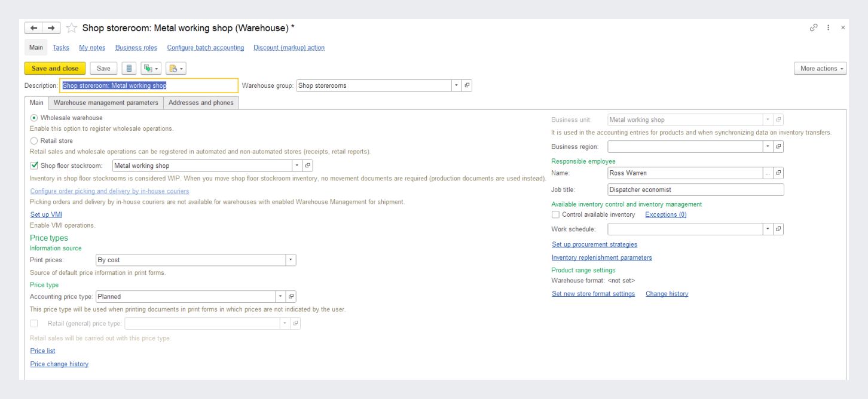The width and height of the screenshot is (868, 399).
Task: Switch to Warehouse management parameters tab
Action: (x=106, y=103)
